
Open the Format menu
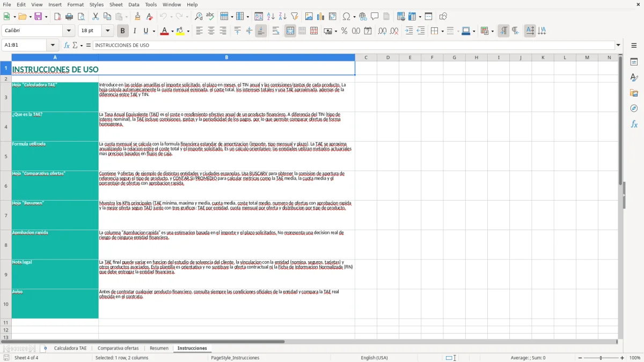(76, 4)
